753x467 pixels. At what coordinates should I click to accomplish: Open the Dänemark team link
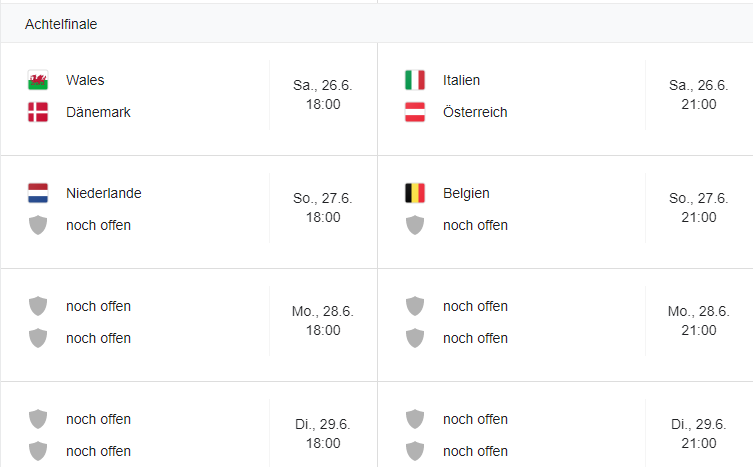coord(98,112)
